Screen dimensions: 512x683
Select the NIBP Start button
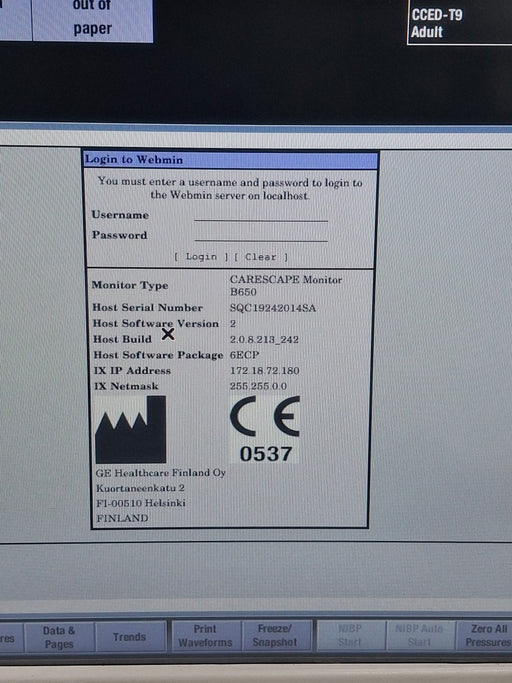pos(350,635)
